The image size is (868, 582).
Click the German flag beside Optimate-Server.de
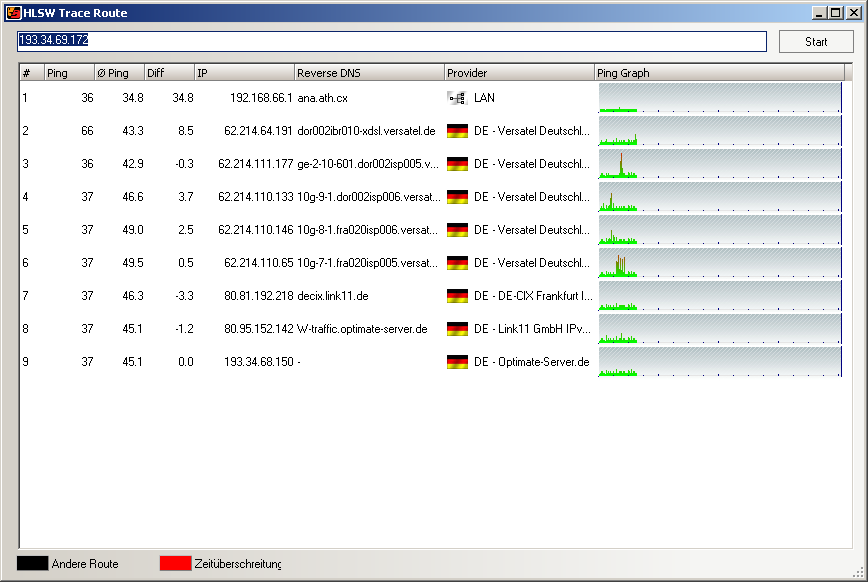(x=457, y=362)
